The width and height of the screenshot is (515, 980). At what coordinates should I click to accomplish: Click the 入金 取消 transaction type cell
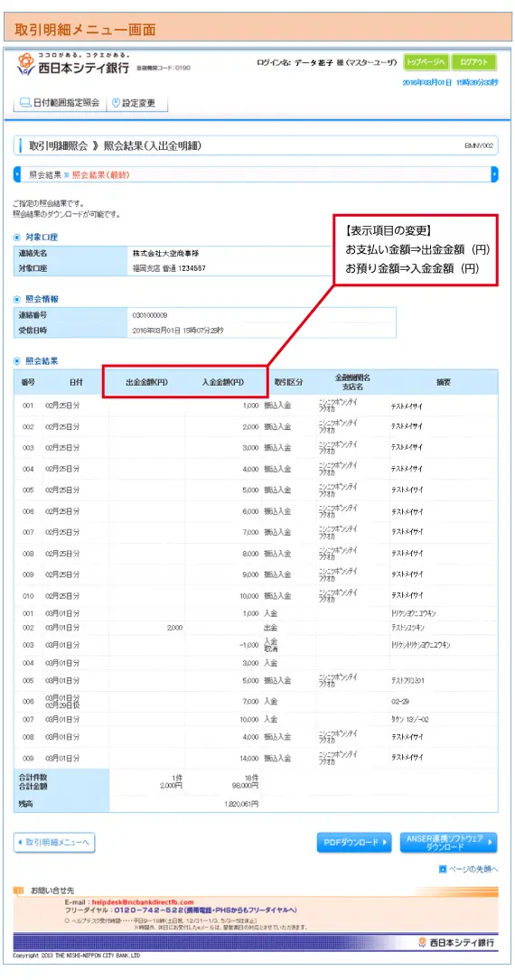[x=271, y=644]
